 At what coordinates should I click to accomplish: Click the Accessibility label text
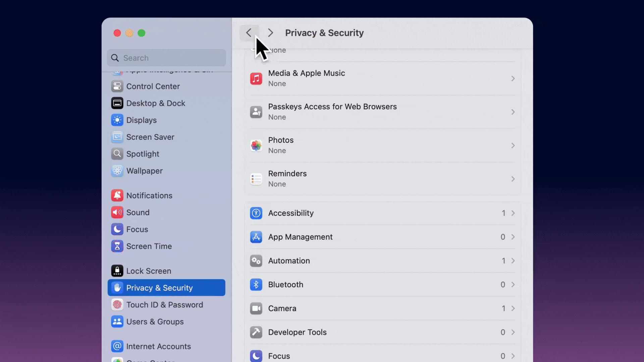[x=291, y=213]
